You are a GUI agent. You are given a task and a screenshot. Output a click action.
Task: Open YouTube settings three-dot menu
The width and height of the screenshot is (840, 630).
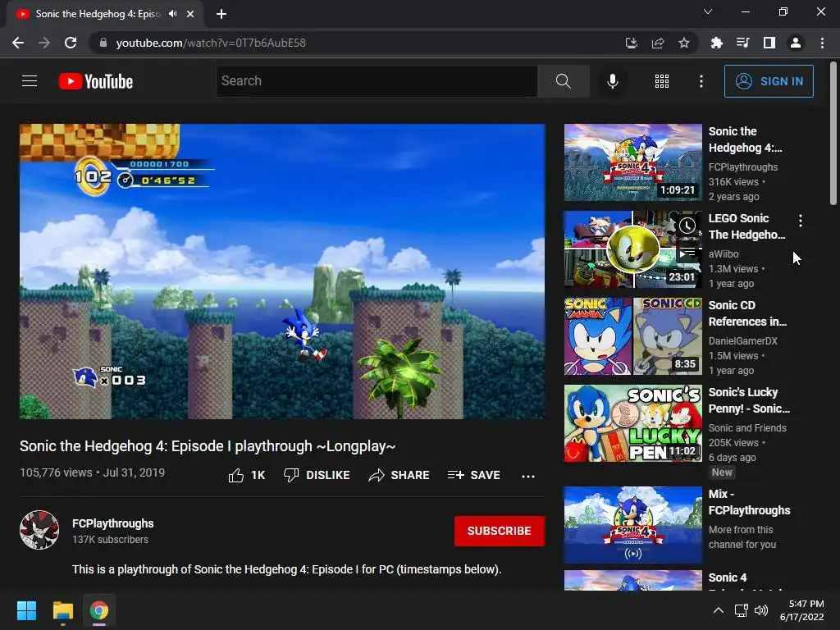tap(701, 81)
